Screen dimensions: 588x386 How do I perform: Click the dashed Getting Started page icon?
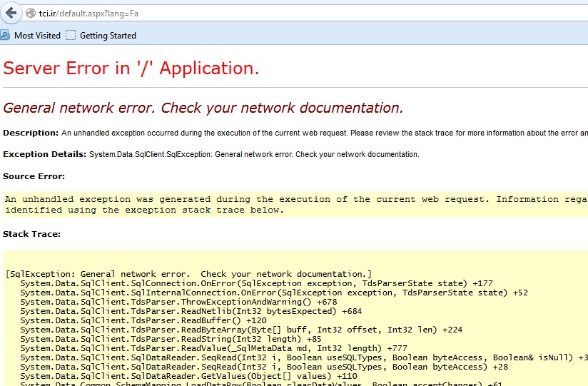tap(70, 35)
